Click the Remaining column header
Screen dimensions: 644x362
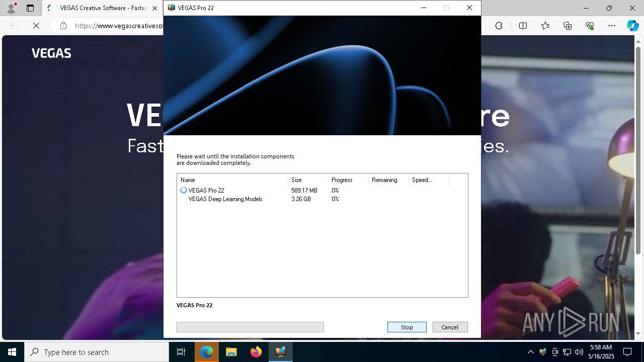coord(388,180)
